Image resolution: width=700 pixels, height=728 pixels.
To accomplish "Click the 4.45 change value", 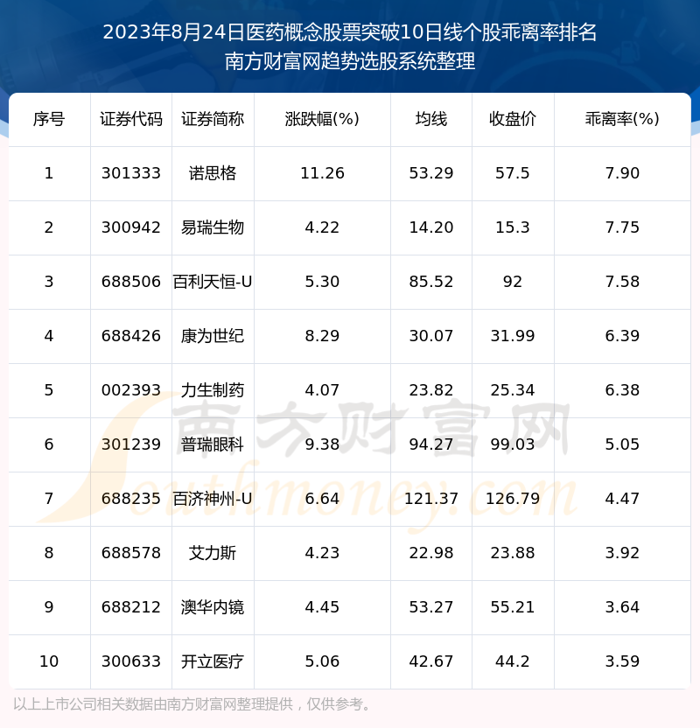I will tap(322, 608).
